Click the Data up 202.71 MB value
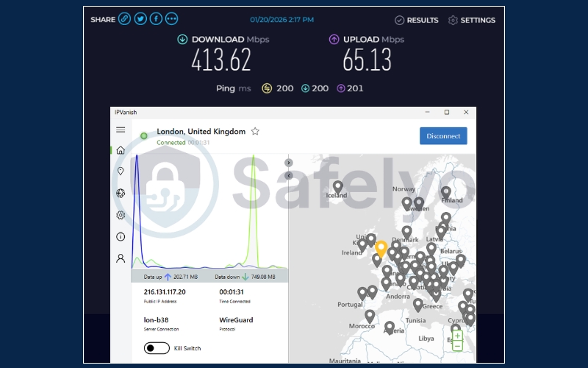588x368 pixels. [185, 277]
